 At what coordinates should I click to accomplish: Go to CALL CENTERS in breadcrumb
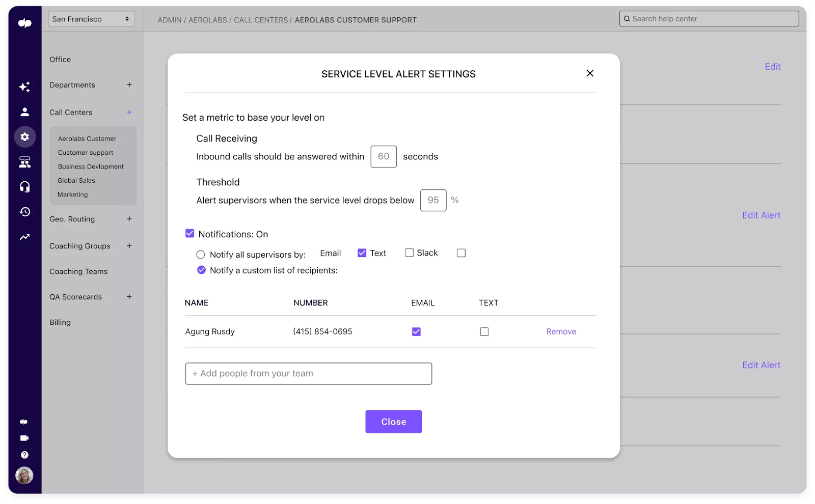pyautogui.click(x=261, y=20)
